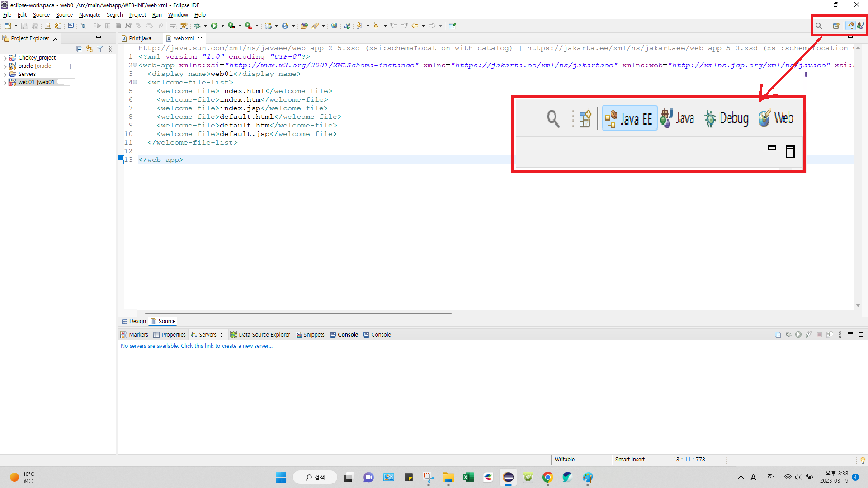Switch to the Print.java editor tab
Image resolution: width=868 pixels, height=488 pixels.
point(140,38)
